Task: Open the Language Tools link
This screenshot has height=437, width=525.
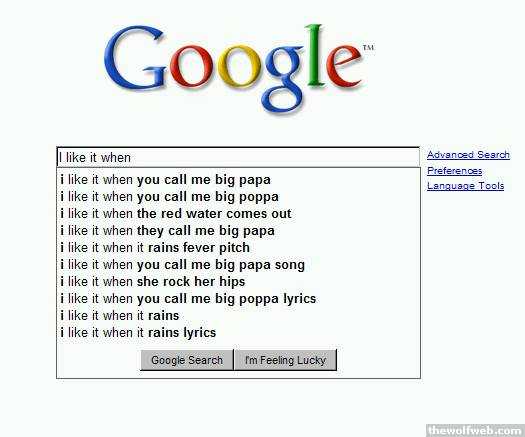Action: tap(465, 186)
